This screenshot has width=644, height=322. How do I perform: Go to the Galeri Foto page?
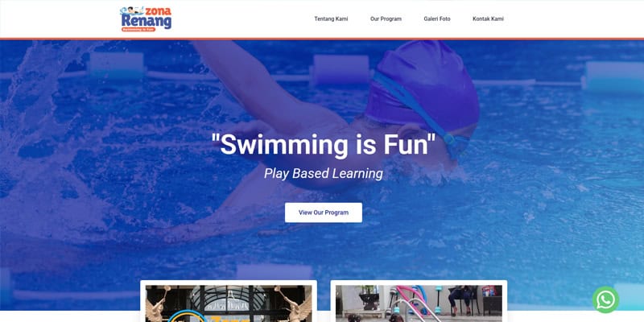tap(437, 19)
